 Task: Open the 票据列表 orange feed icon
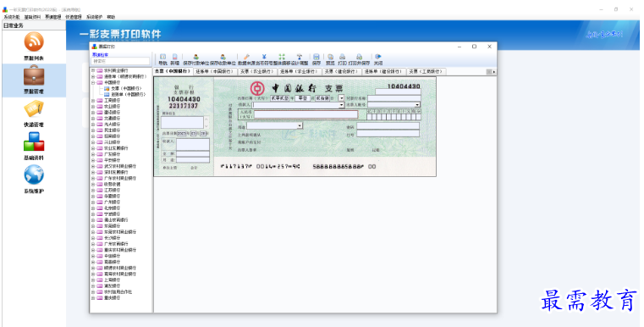click(x=34, y=42)
